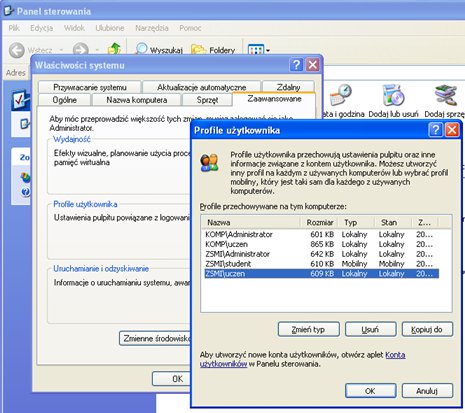The image size is (465, 413).
Task: Click the Zmienne środowiskowe button
Action: coord(155,338)
